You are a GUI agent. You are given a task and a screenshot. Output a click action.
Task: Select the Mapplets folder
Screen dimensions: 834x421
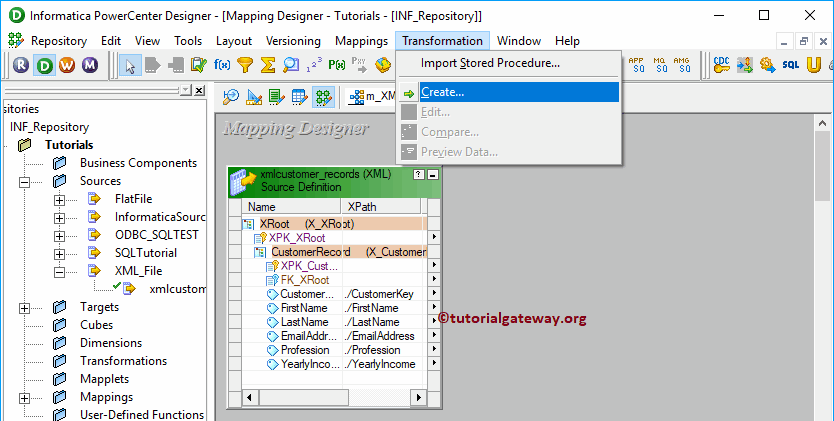(104, 379)
